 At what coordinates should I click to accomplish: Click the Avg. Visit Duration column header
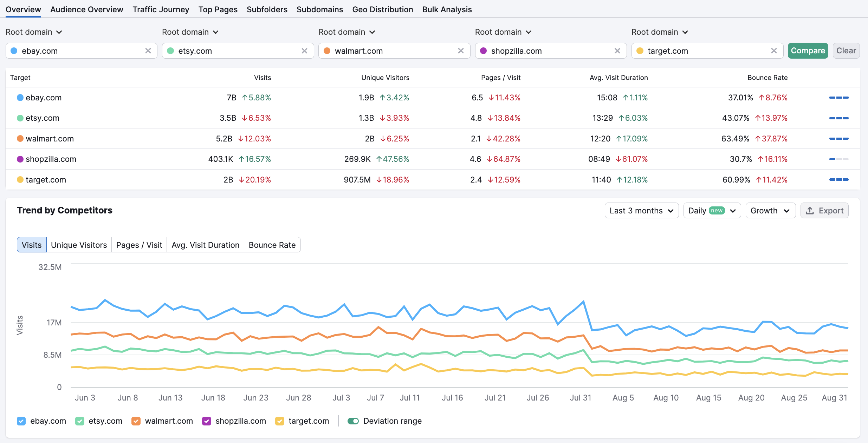618,78
